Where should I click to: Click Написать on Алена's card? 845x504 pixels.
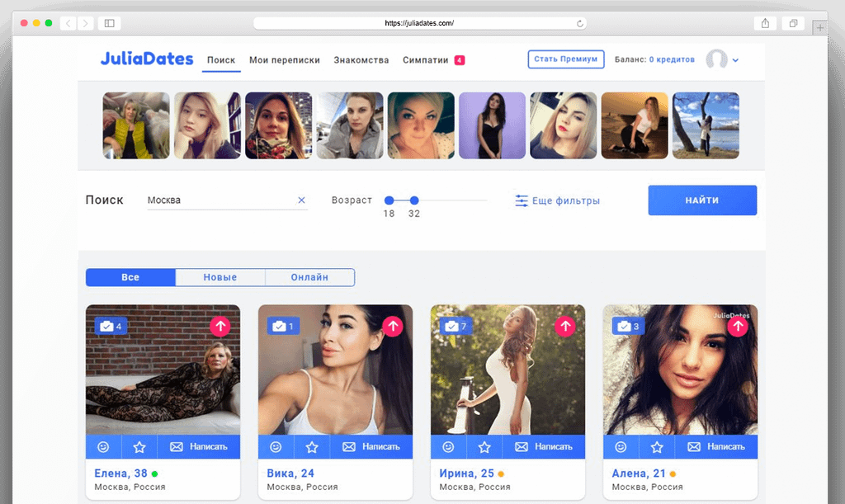click(x=716, y=447)
